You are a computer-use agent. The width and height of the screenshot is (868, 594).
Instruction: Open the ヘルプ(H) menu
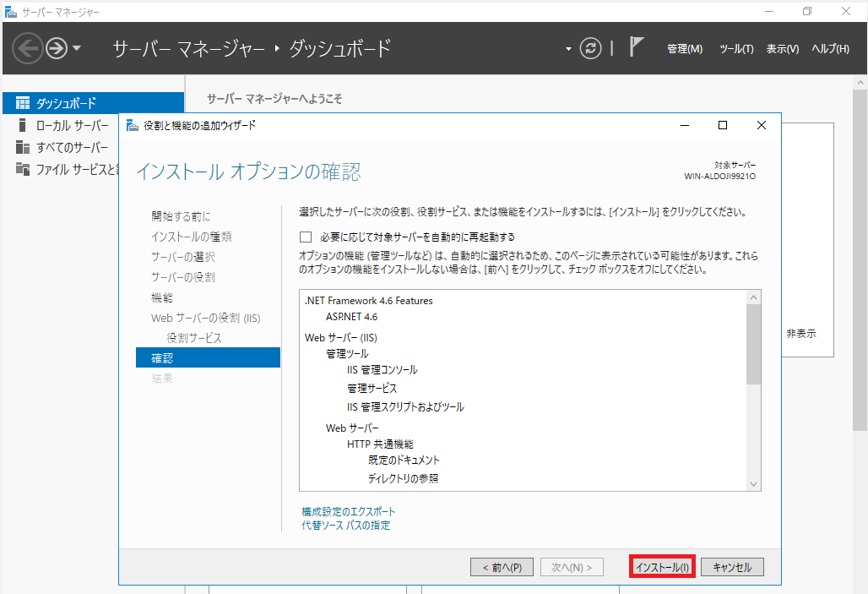click(830, 49)
